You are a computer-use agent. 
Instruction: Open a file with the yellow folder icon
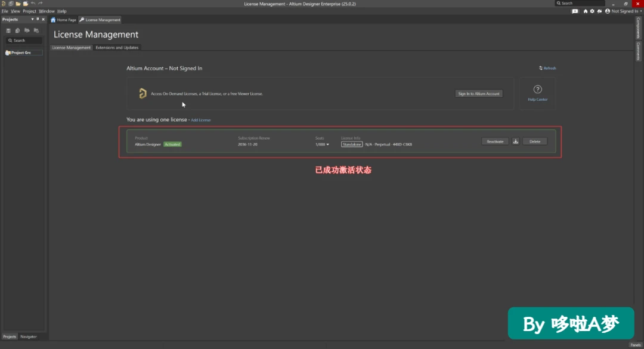pyautogui.click(x=18, y=4)
